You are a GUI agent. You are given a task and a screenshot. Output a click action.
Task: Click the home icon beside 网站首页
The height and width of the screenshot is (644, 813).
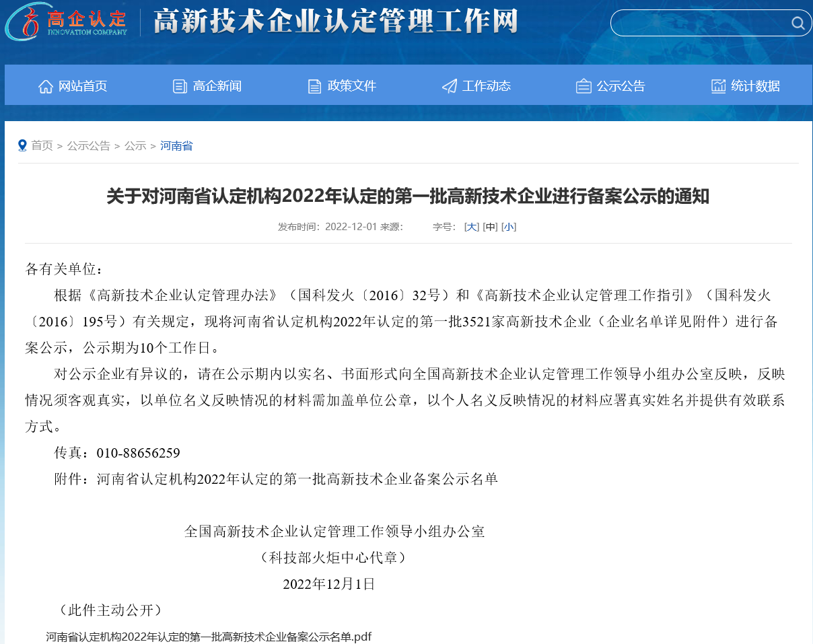click(45, 85)
